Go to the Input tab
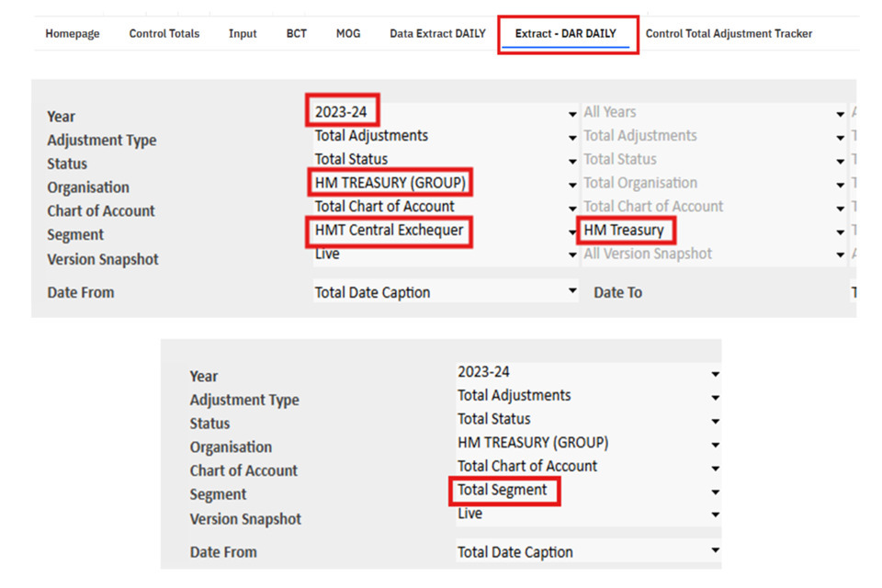 pyautogui.click(x=243, y=34)
